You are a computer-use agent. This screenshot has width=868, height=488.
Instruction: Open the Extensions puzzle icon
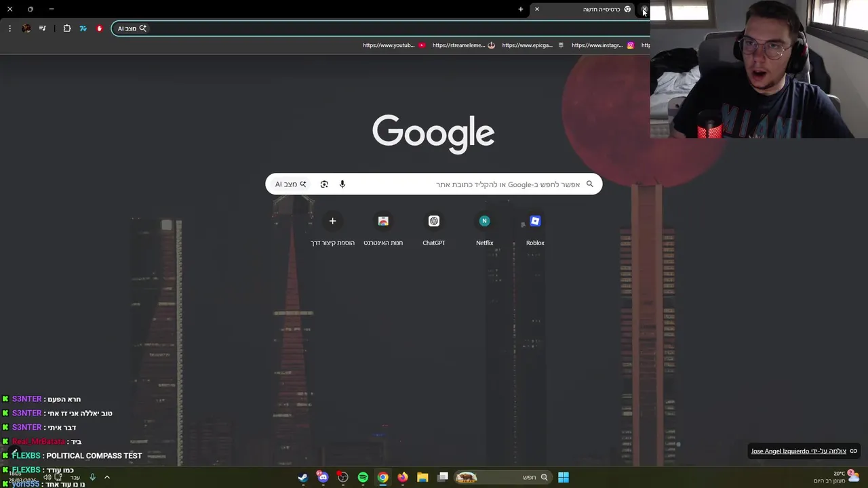tap(67, 28)
